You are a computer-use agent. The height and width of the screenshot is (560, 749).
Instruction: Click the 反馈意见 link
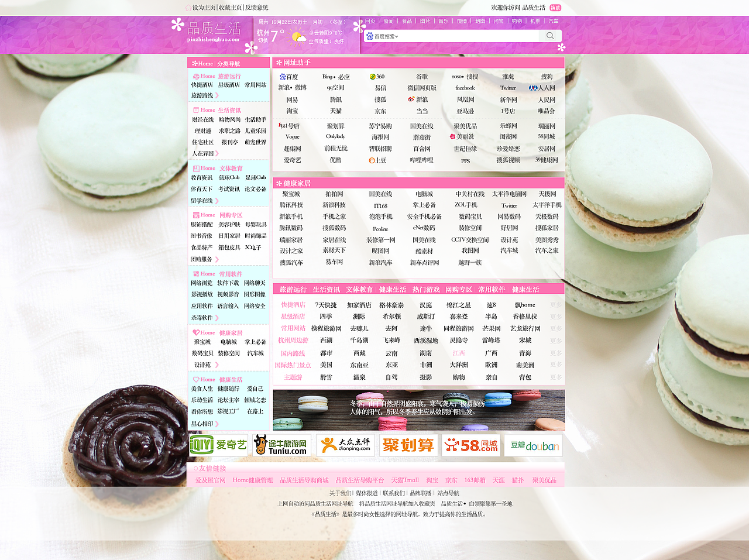tap(257, 8)
